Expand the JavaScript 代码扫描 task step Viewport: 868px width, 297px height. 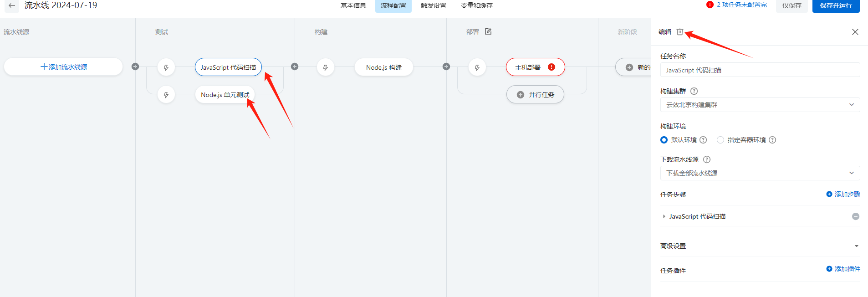click(x=664, y=217)
